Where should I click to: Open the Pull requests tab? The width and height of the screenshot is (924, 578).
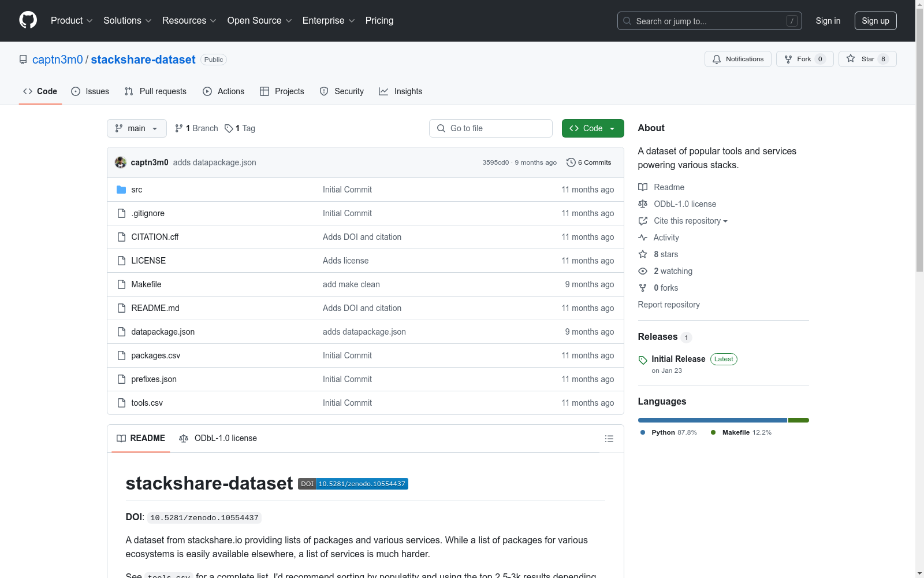coord(155,91)
